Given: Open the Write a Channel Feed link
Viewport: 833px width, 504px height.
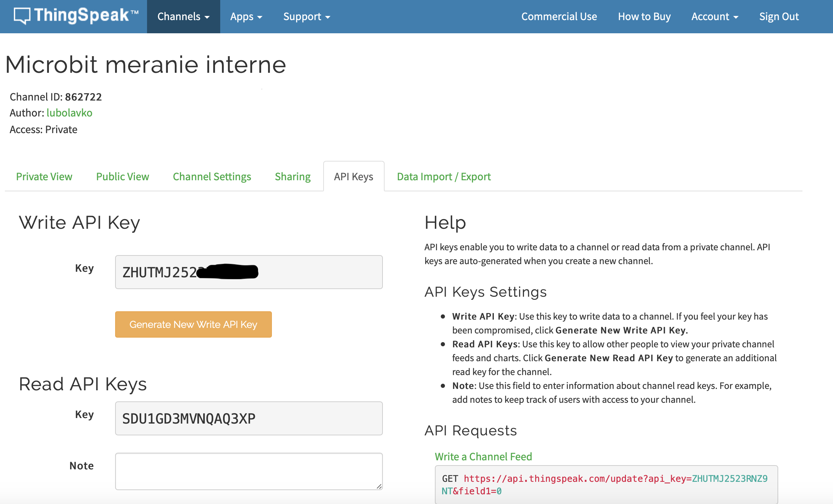Looking at the screenshot, I should coord(483,457).
